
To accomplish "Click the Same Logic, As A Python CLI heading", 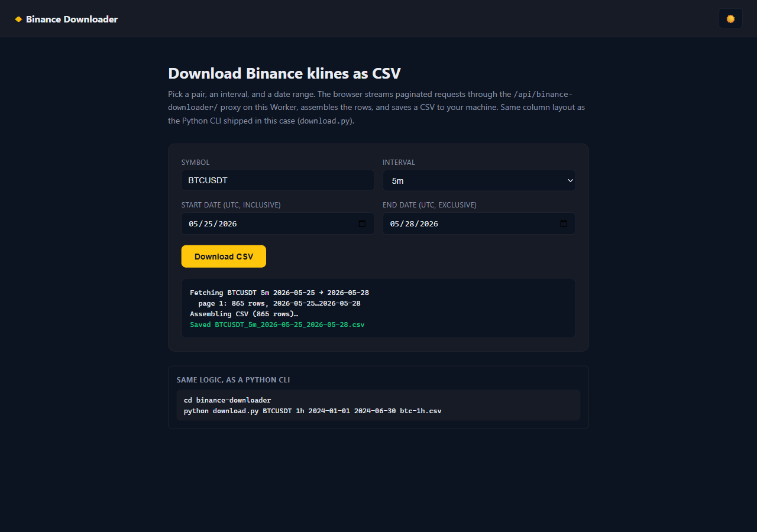I will (x=233, y=379).
